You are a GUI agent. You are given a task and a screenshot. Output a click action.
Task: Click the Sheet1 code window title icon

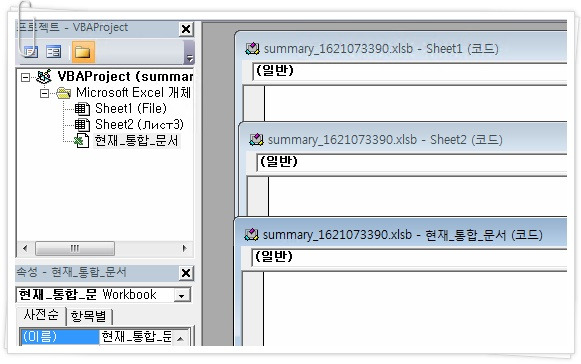pyautogui.click(x=252, y=49)
